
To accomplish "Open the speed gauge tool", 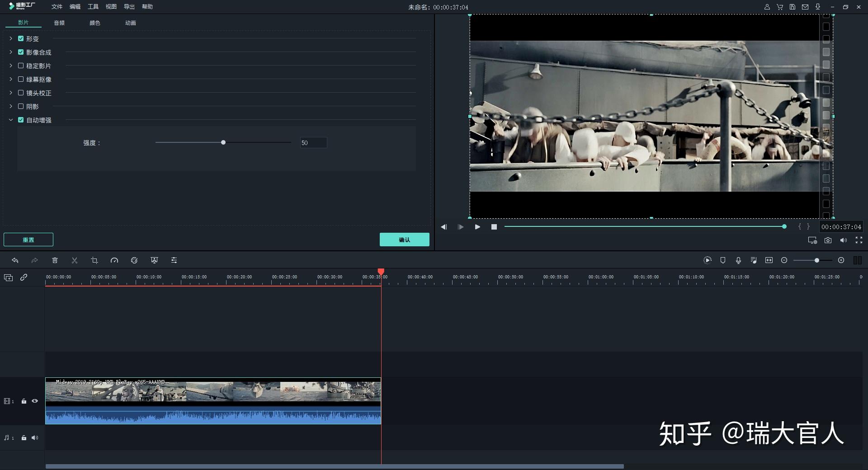I will click(x=114, y=260).
